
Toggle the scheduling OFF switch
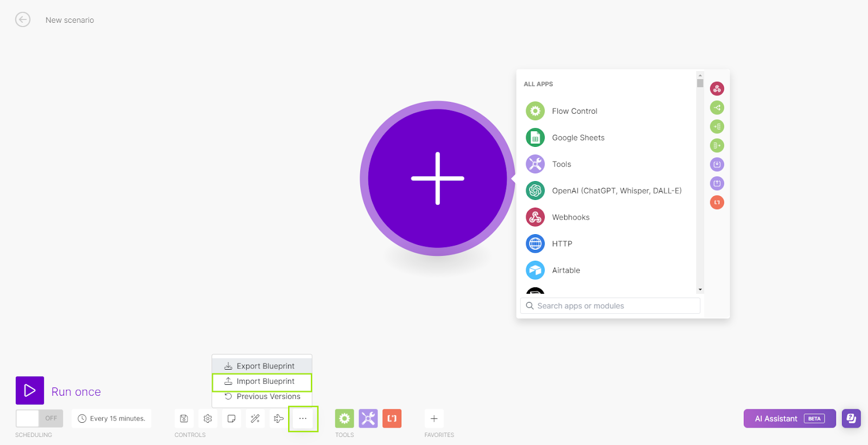[40, 418]
